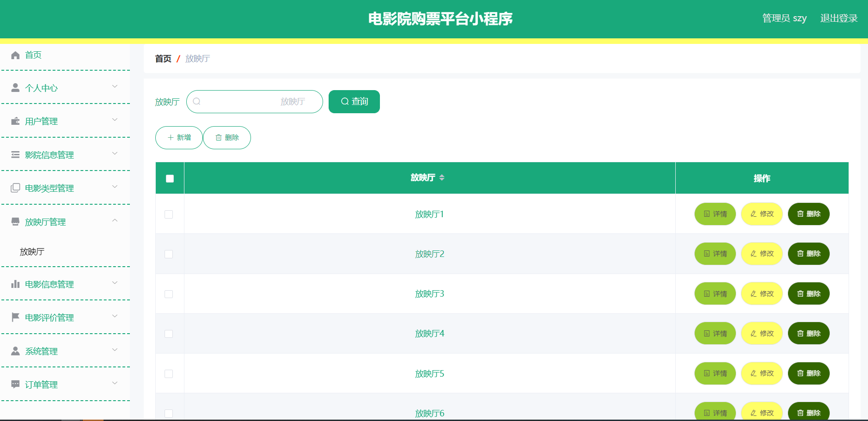The image size is (868, 421).
Task: Click the 放映厅3 name cell
Action: [429, 293]
